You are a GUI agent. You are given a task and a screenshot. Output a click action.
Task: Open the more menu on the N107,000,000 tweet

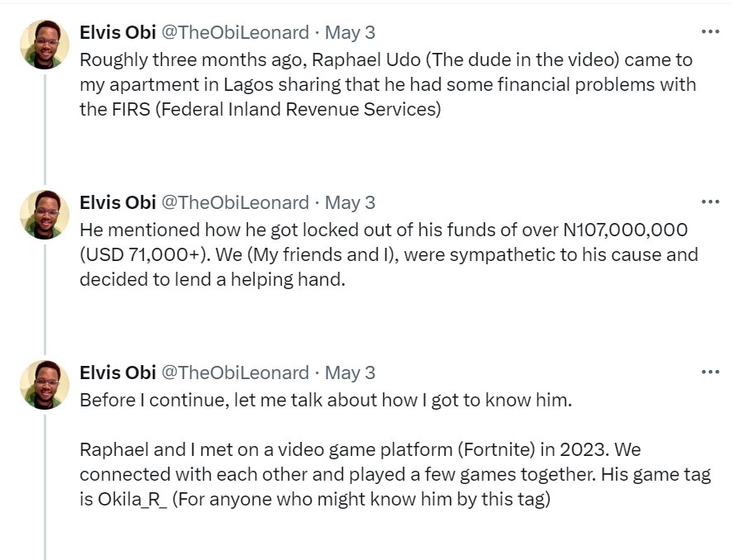pos(710,202)
